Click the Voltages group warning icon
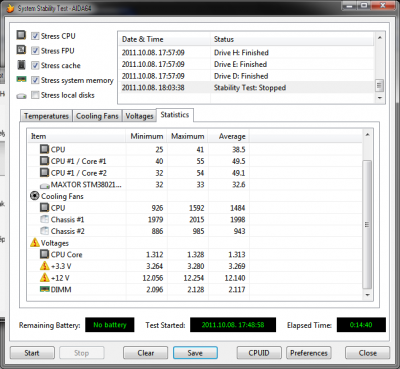 click(35, 242)
